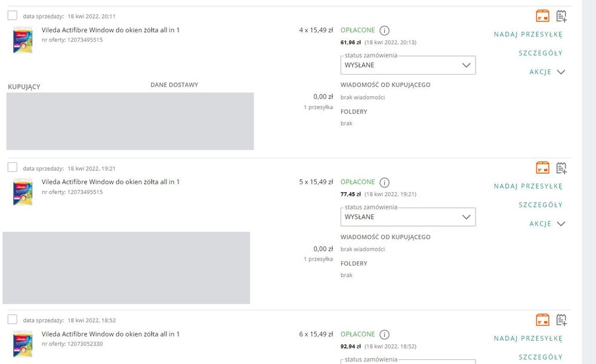Click orange shipping box icon for 19:21 order
Viewport: 596px width, 364px height.
(542, 168)
